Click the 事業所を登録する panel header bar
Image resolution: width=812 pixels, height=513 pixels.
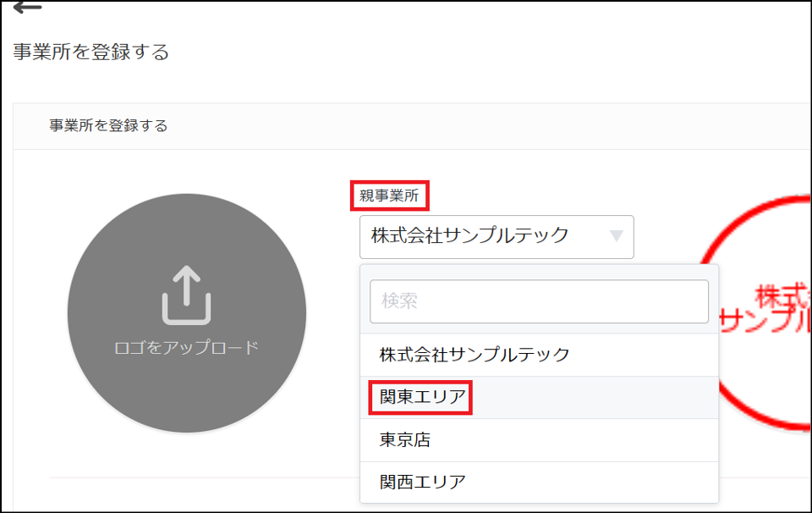pos(412,126)
